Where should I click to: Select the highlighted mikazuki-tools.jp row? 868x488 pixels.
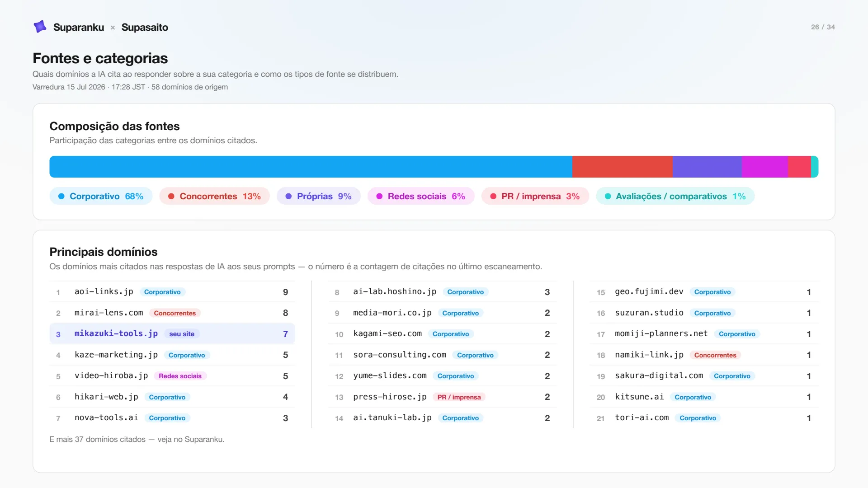(172, 334)
